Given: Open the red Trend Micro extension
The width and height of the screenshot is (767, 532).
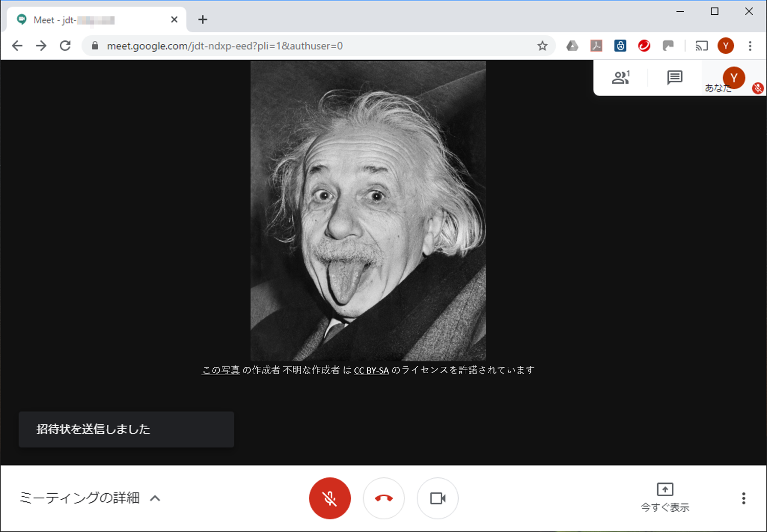Looking at the screenshot, I should (644, 46).
